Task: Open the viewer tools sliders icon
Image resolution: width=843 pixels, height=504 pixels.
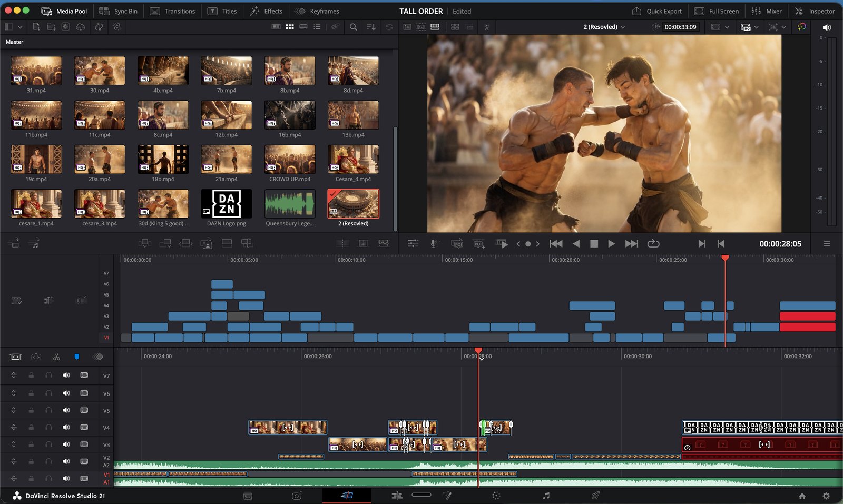Action: click(x=413, y=243)
